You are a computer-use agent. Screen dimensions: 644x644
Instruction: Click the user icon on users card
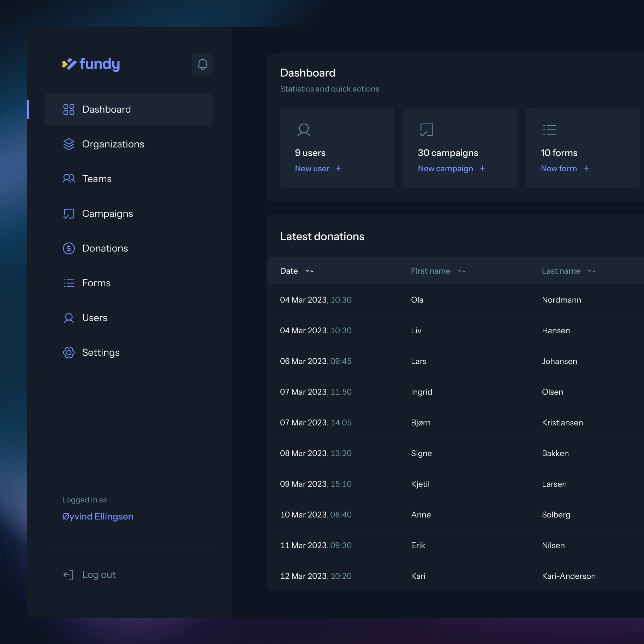[x=304, y=130]
